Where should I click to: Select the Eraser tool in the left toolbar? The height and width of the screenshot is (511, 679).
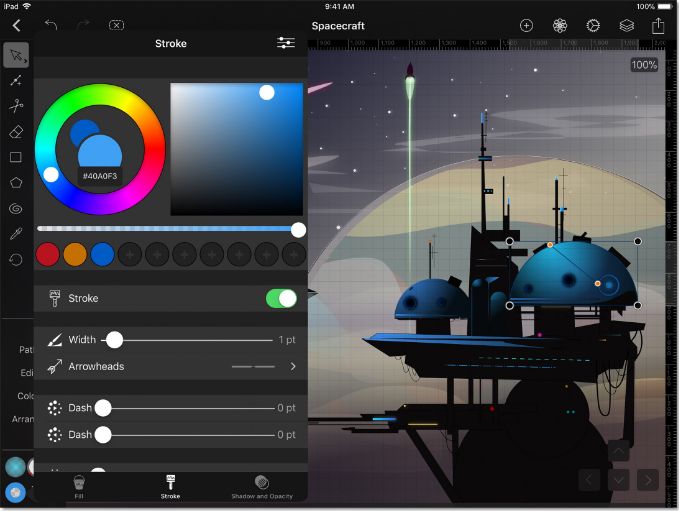(x=16, y=132)
